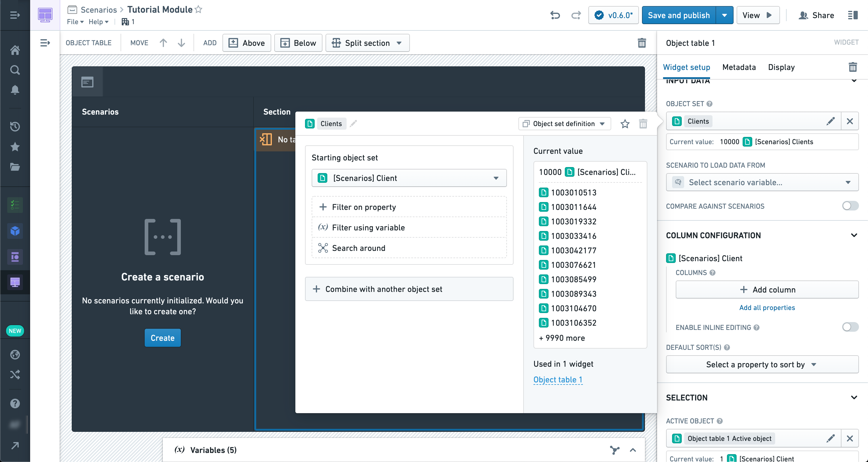Viewport: 868px width, 462px height.
Task: Move section down with down arrow
Action: pos(181,43)
